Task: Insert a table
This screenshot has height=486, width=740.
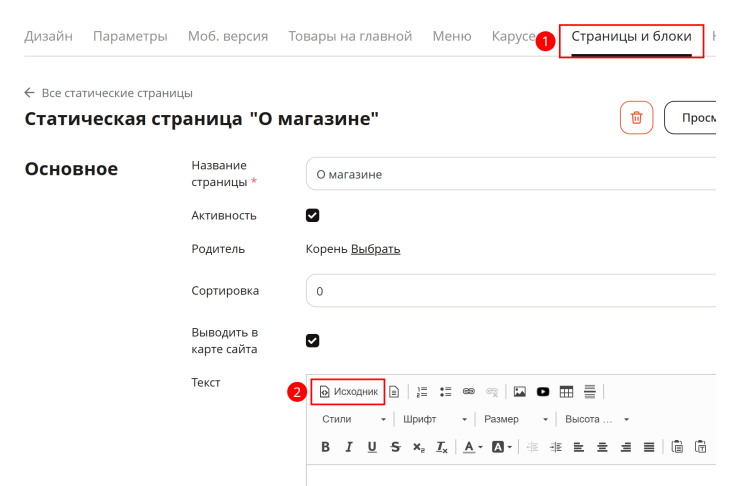Action: coord(566,392)
